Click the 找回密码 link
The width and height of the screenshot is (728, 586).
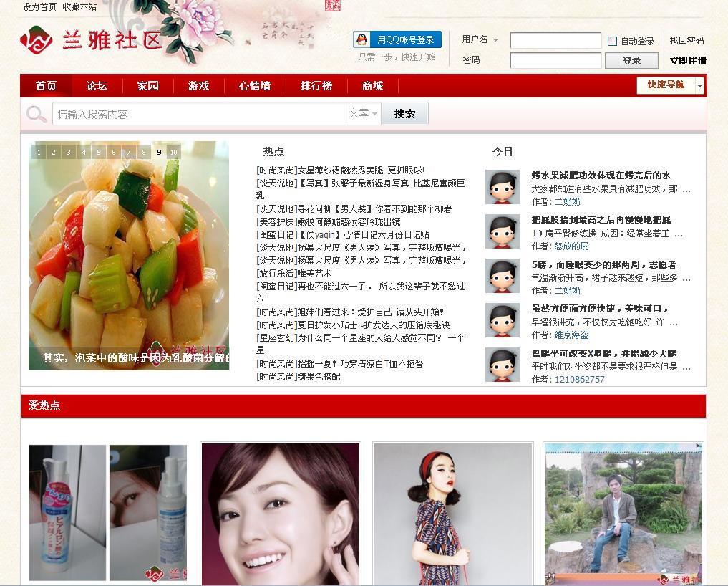(x=686, y=40)
